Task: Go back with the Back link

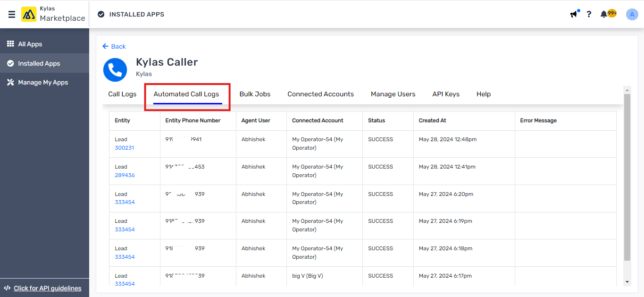Action: tap(114, 46)
